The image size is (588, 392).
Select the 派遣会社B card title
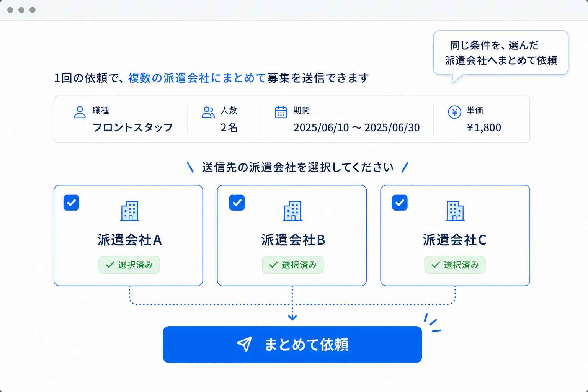[293, 240]
